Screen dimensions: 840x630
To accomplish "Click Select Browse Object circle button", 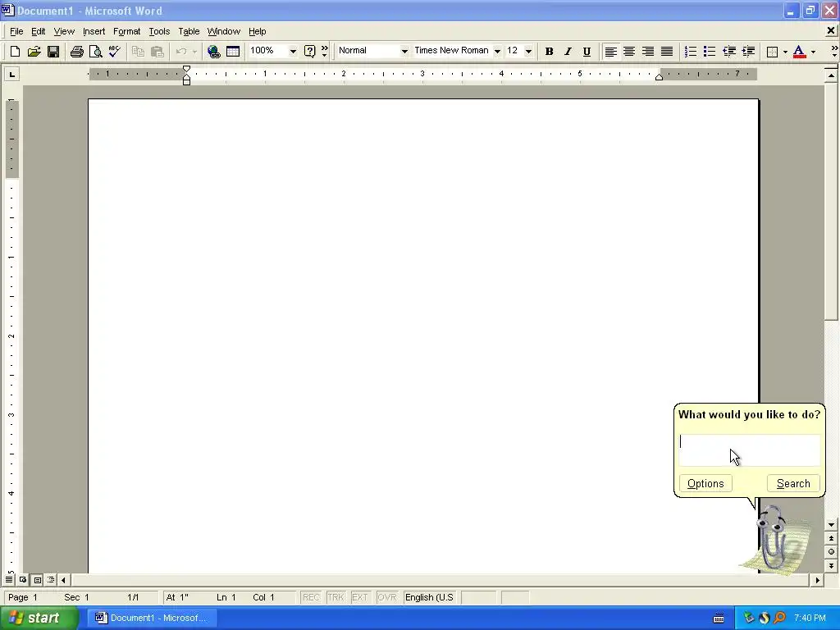I will point(831,552).
